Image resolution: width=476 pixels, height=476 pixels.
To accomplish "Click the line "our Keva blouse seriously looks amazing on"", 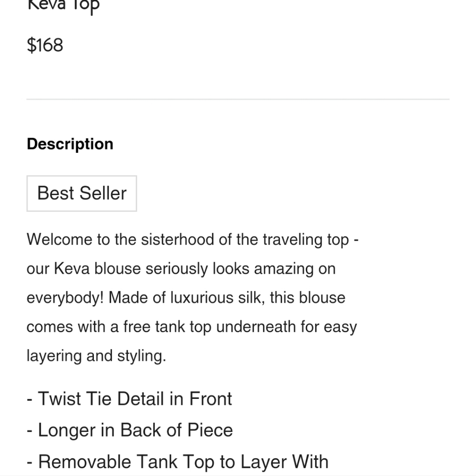I will (x=181, y=268).
